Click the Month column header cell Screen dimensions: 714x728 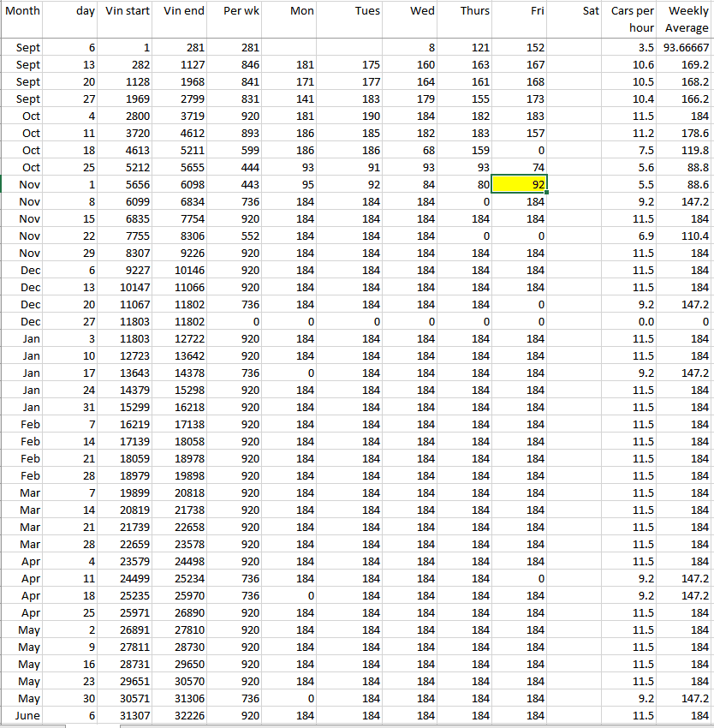pos(23,11)
